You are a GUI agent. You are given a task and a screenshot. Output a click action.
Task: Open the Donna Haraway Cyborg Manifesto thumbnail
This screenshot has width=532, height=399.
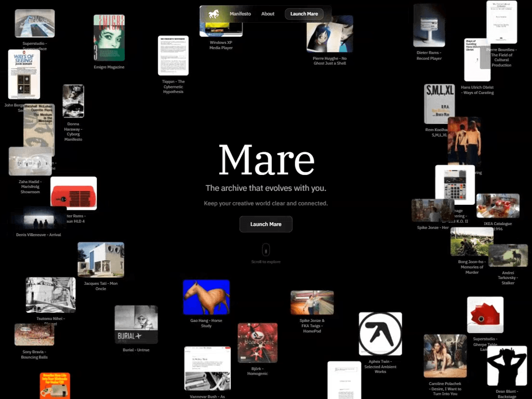pyautogui.click(x=73, y=101)
